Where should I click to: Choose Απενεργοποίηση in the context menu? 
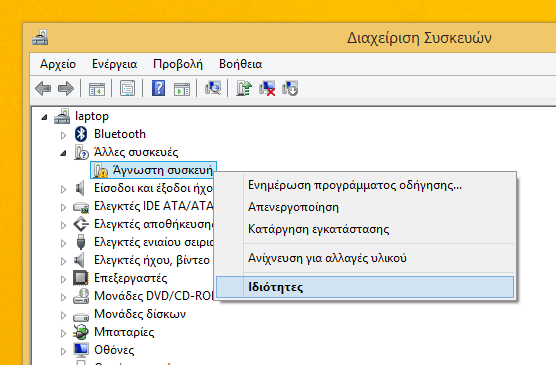point(365,207)
